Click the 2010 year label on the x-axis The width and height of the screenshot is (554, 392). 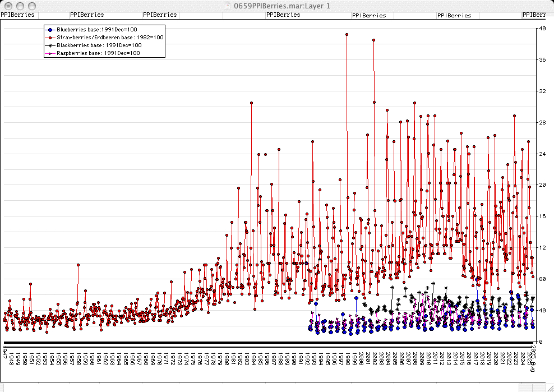coord(428,359)
